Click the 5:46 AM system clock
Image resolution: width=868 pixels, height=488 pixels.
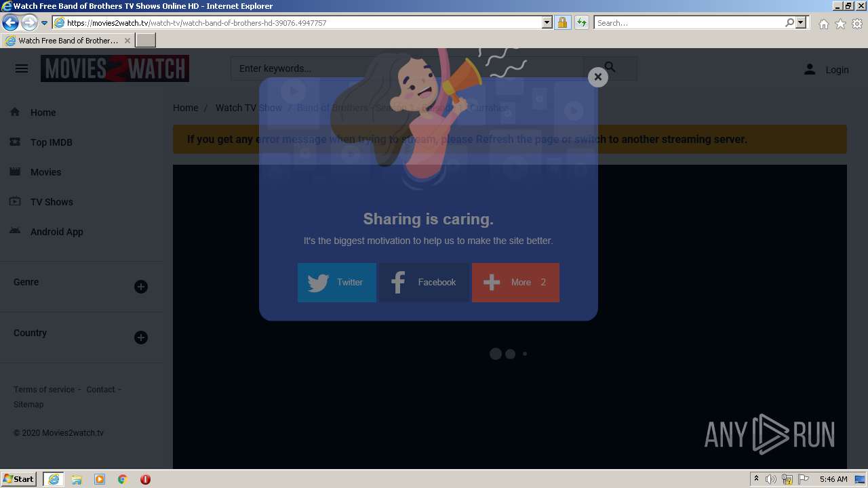[x=833, y=479]
